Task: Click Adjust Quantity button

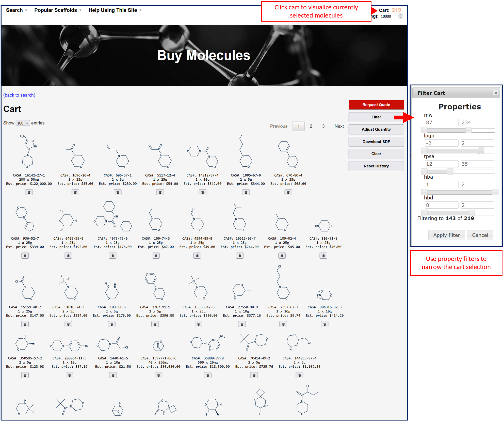Action: coord(376,129)
